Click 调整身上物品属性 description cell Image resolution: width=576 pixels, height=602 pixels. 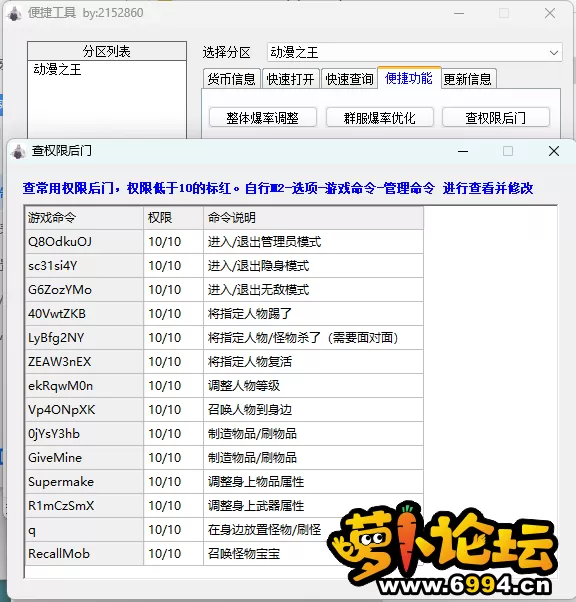click(313, 482)
